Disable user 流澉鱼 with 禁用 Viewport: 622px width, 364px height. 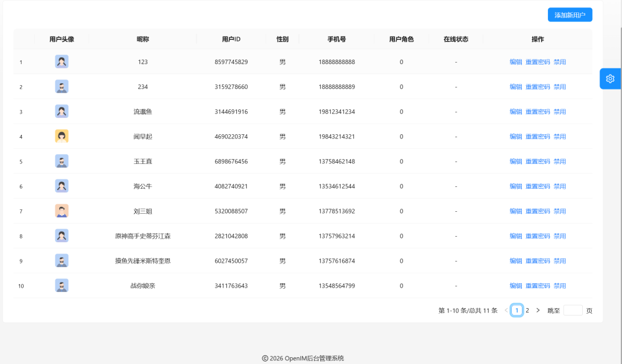560,112
